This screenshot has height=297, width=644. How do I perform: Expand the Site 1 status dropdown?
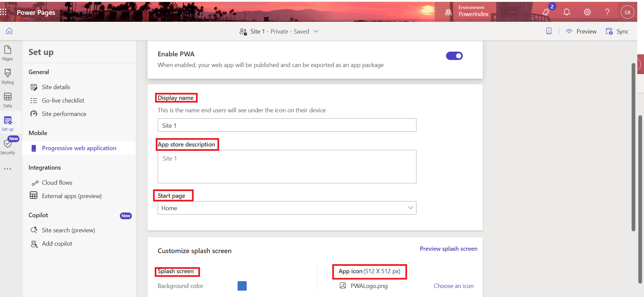[315, 32]
